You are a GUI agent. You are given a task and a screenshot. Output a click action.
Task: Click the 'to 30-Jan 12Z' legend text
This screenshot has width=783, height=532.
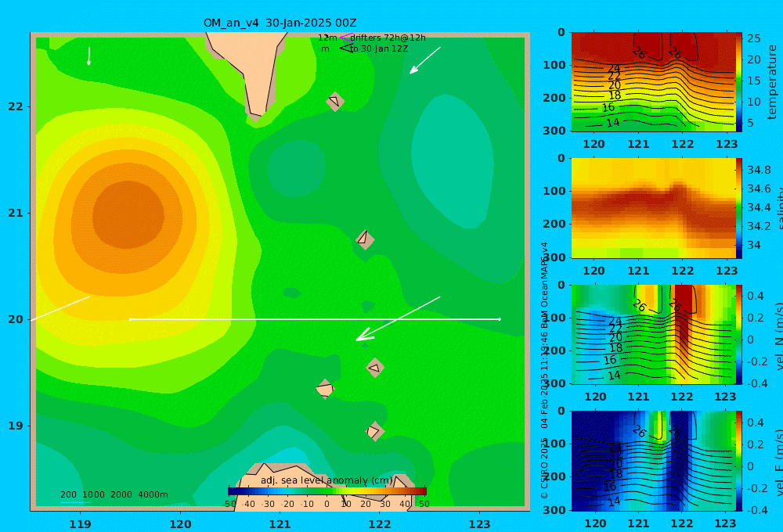pyautogui.click(x=379, y=49)
